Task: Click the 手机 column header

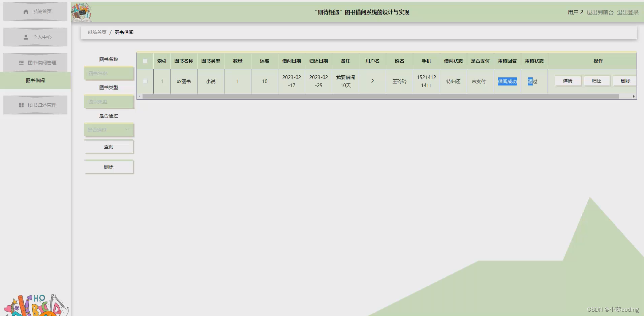Action: 426,61
